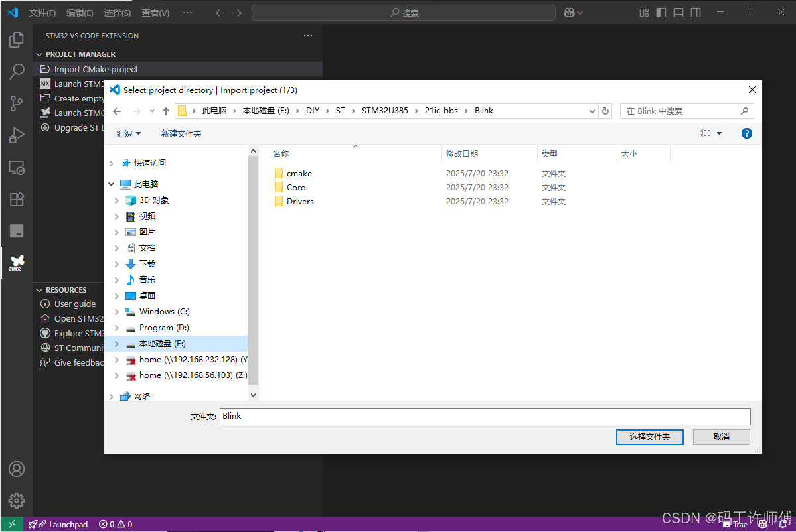Viewport: 796px width, 532px height.
Task: Open the address bar path history dropdown
Action: [x=592, y=111]
